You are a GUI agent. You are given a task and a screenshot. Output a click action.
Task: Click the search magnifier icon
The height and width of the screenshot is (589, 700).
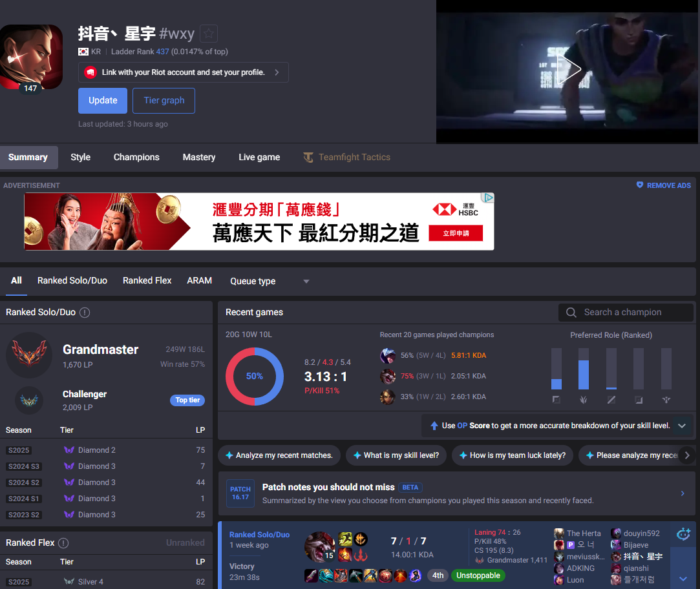point(571,313)
